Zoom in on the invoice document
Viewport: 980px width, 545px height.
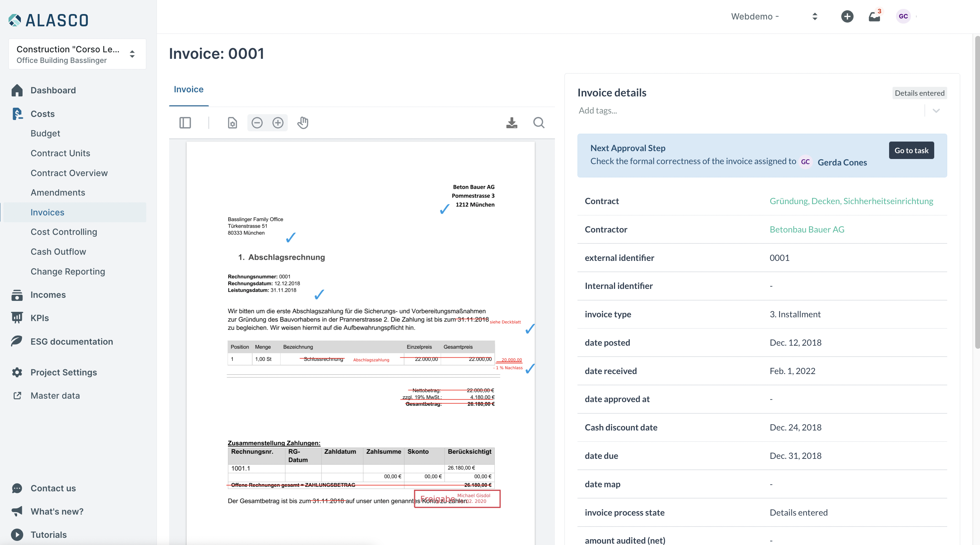tap(278, 123)
